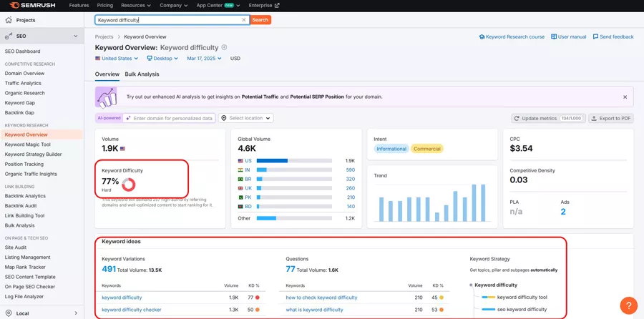Click the Update metrics button
Viewport: 644px width, 319px height.
548,118
